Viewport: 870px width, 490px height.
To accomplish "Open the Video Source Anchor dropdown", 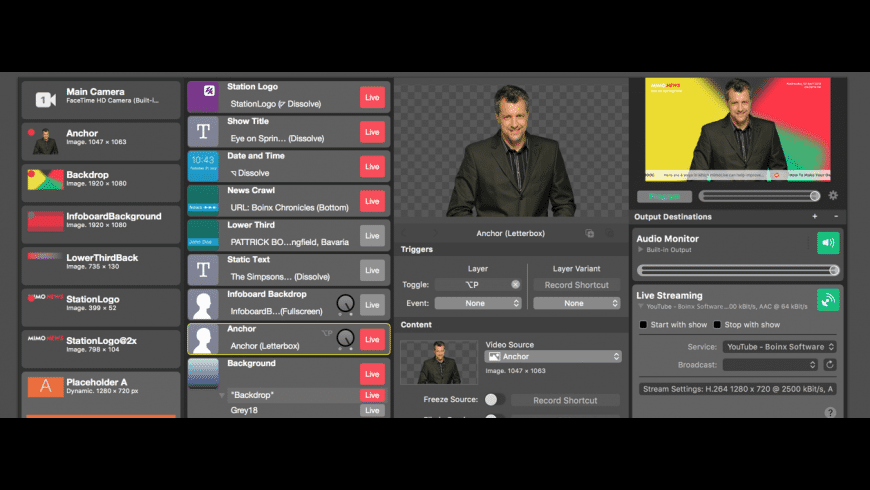I will (553, 356).
